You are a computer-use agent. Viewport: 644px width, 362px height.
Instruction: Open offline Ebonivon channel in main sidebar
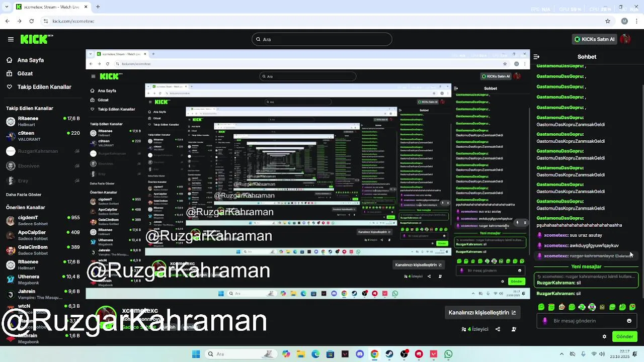[43, 166]
